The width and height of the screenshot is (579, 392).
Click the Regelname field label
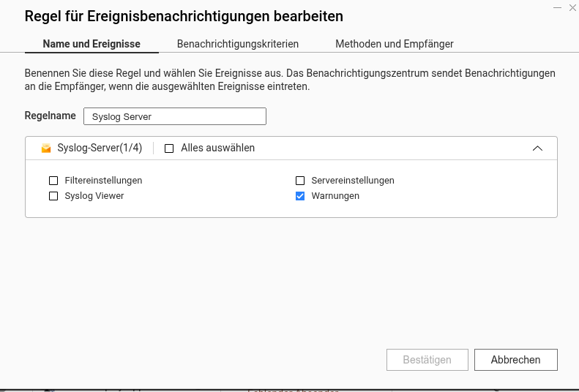pos(51,116)
